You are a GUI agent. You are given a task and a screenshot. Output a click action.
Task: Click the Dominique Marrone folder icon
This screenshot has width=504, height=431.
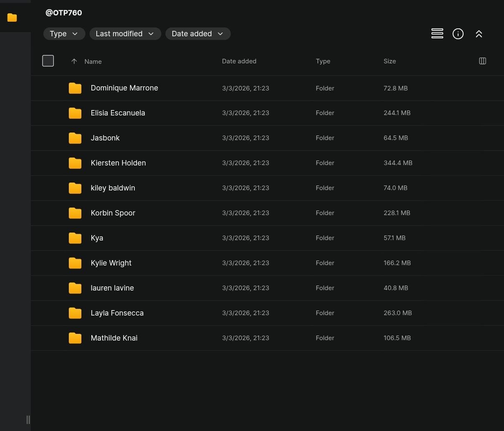tap(75, 88)
